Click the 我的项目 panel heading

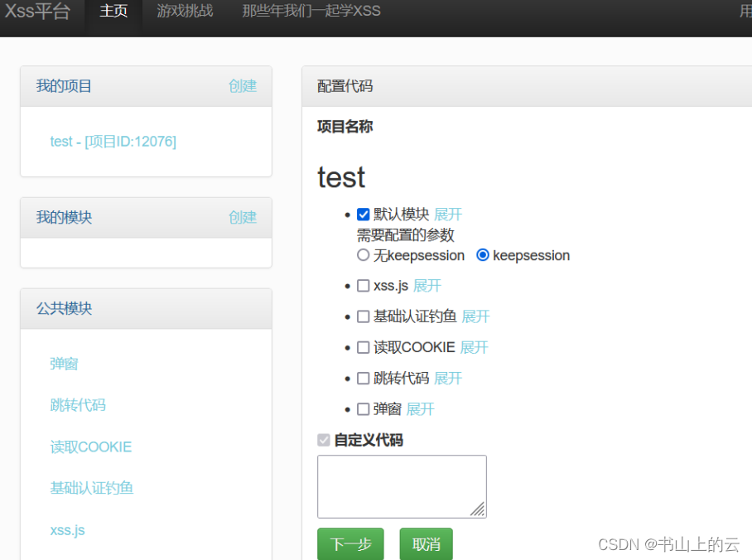pyautogui.click(x=64, y=86)
